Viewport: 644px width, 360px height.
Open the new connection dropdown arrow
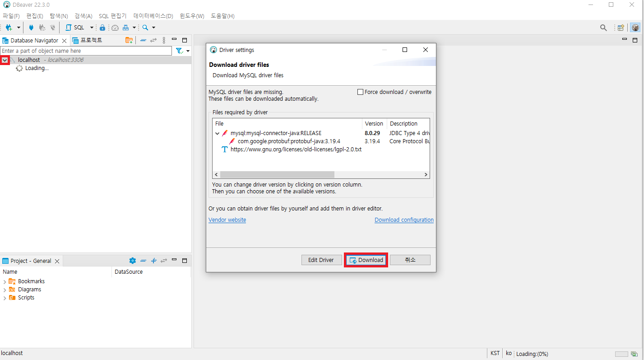[x=19, y=28]
